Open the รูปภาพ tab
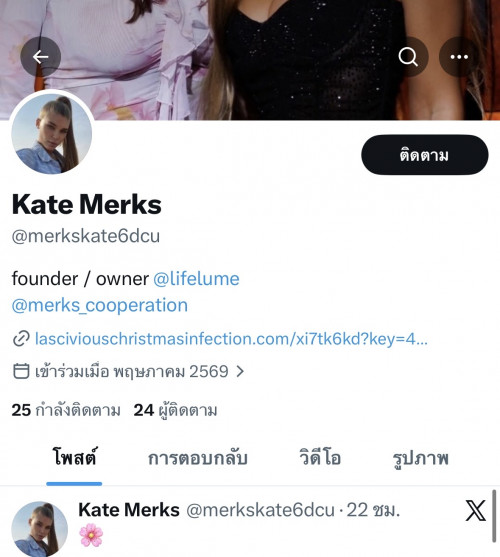Viewport: 500px width, 557px height. pyautogui.click(x=420, y=458)
